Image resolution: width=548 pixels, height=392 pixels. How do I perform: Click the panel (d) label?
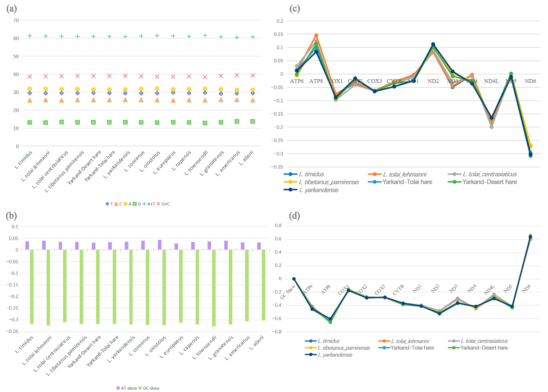point(295,216)
